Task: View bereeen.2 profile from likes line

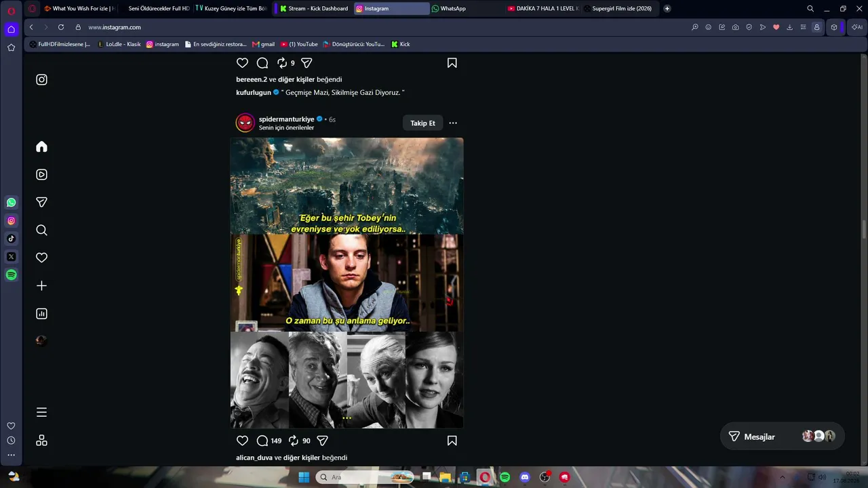Action: [x=252, y=79]
